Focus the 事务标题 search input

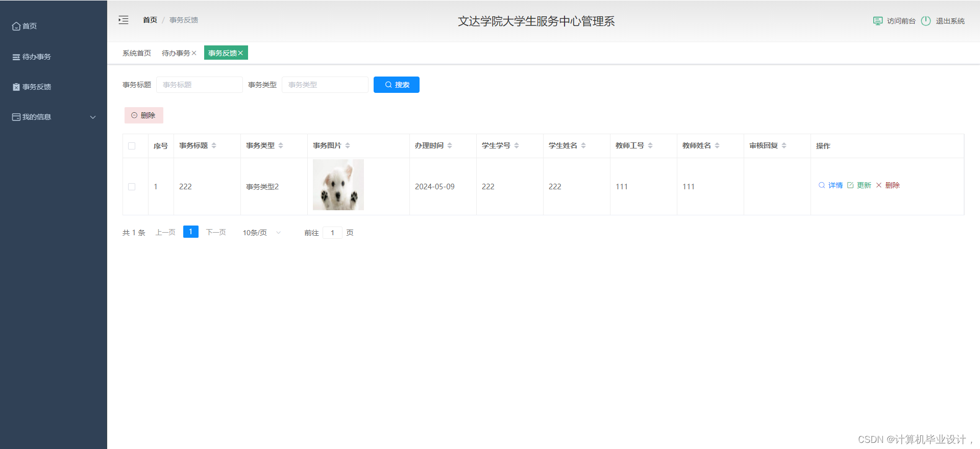click(200, 85)
